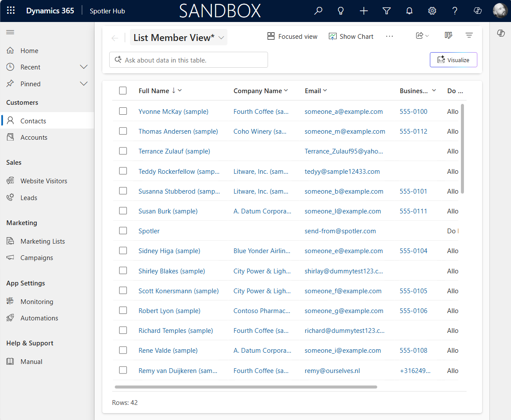
Task: Click the Spotler Hub app name
Action: click(107, 11)
